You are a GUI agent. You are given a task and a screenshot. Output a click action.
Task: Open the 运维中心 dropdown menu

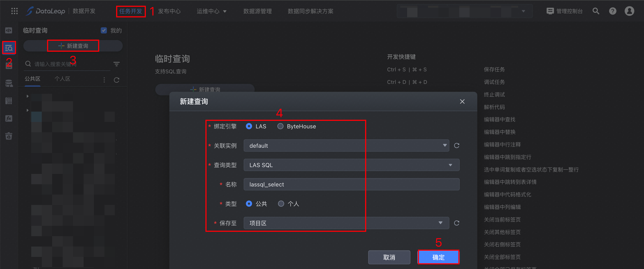click(x=211, y=11)
